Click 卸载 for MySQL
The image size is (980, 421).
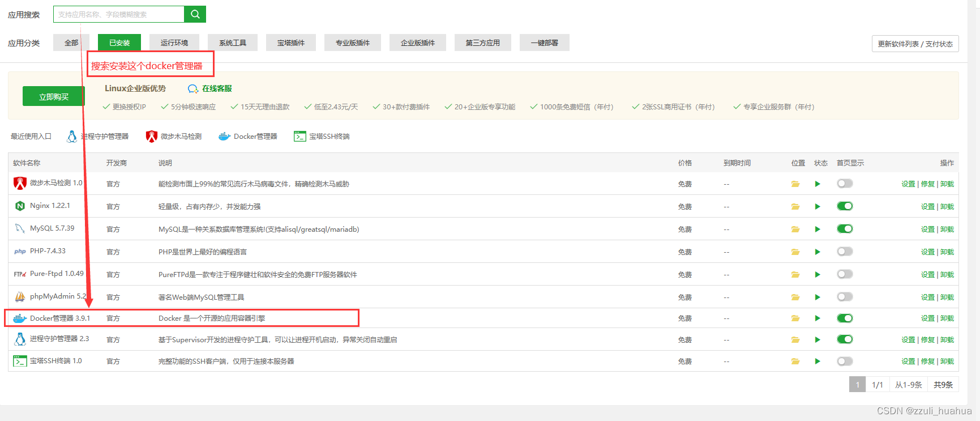click(947, 229)
